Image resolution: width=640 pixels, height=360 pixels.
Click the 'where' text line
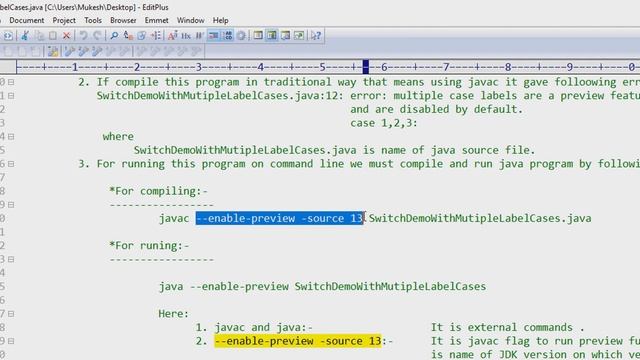click(118, 136)
